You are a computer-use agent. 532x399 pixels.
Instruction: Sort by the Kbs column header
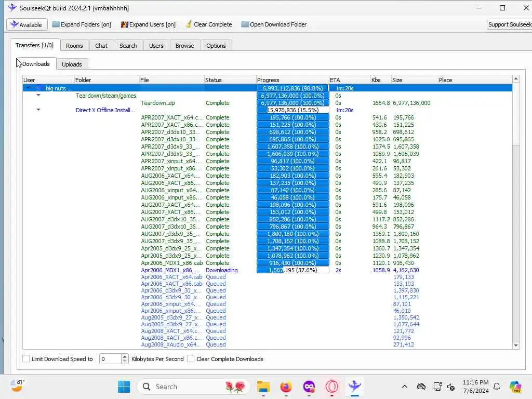380,80
